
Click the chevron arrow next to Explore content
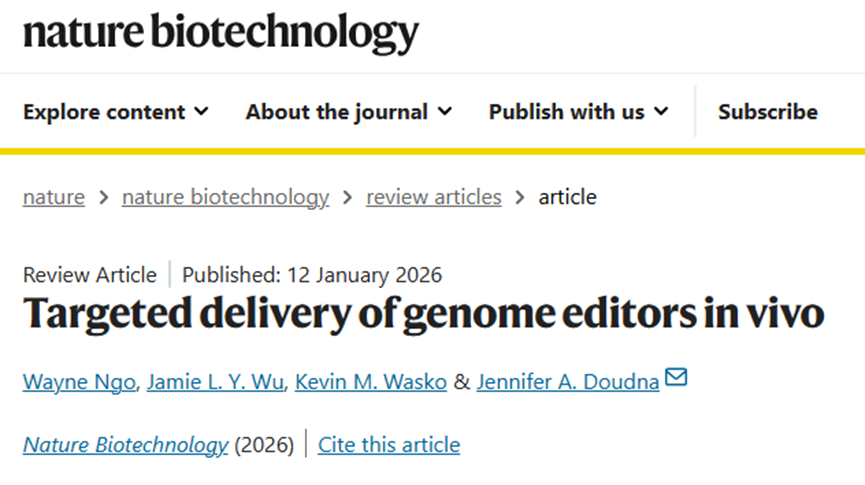click(201, 111)
